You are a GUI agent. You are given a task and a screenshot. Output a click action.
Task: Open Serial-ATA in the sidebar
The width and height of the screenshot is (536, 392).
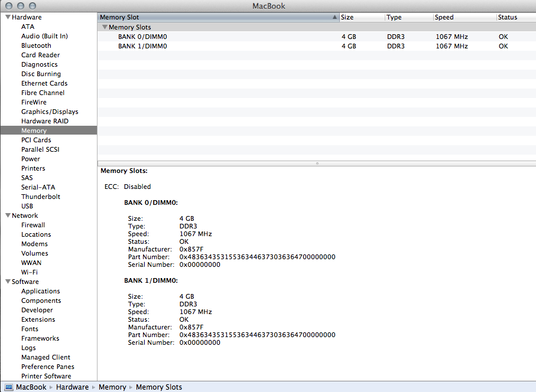point(38,187)
